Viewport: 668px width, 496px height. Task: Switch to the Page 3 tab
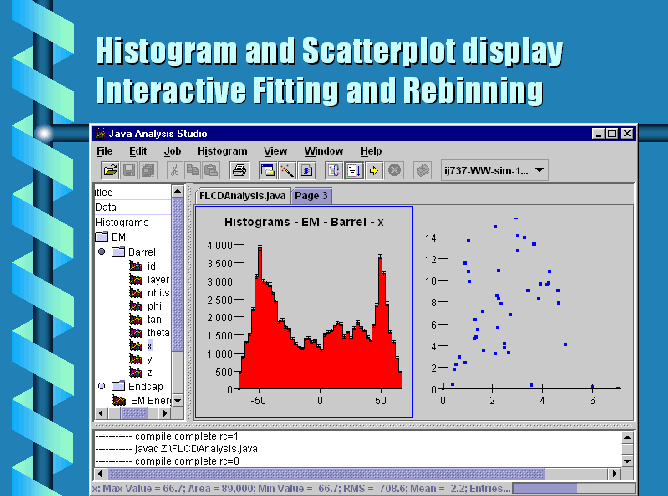311,195
